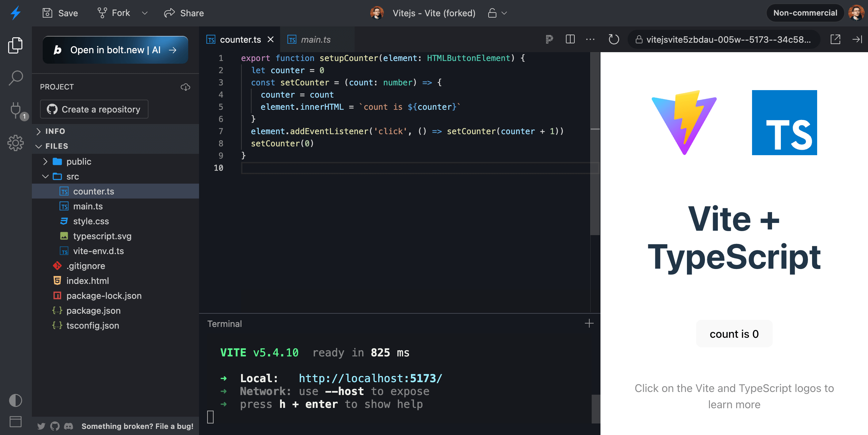Click the http://localhost:5173/ terminal link
The width and height of the screenshot is (868, 435).
pyautogui.click(x=370, y=378)
